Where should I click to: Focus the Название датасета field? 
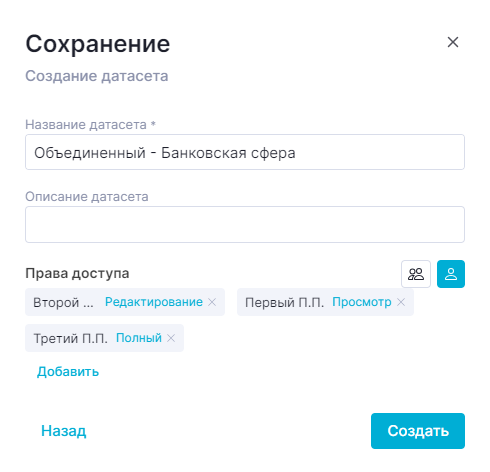[x=245, y=152]
